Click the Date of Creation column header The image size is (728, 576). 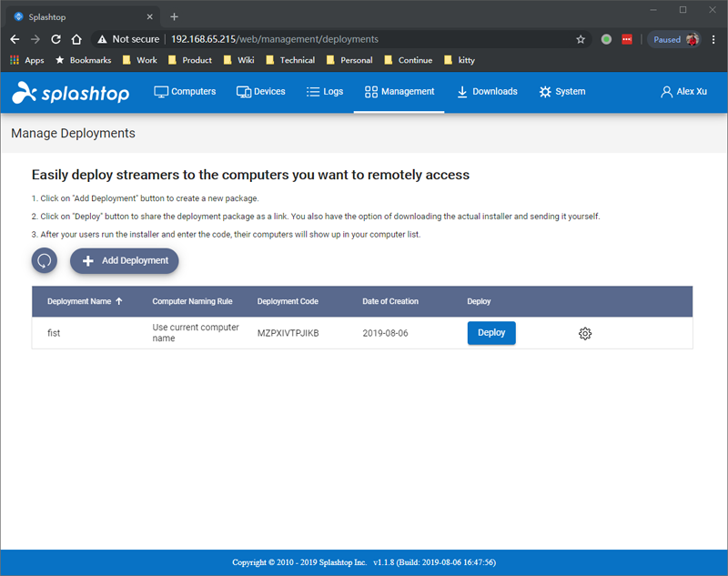point(390,301)
